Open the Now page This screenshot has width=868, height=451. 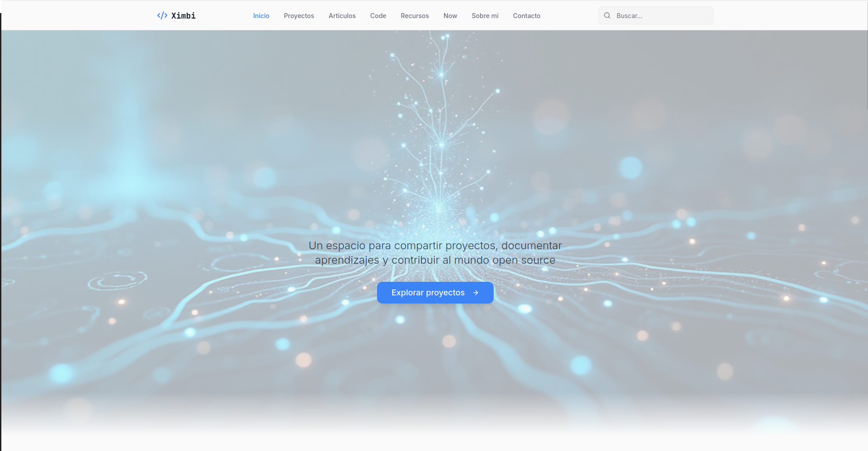click(x=450, y=16)
